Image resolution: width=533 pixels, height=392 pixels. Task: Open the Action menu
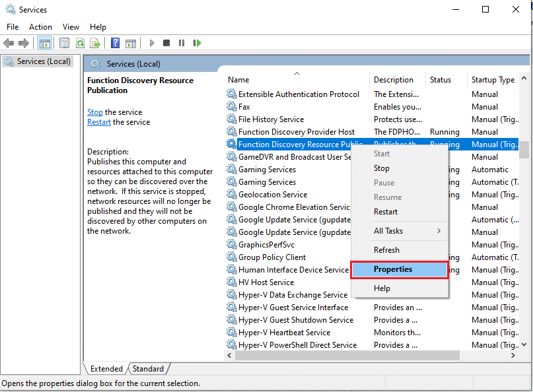[x=40, y=26]
